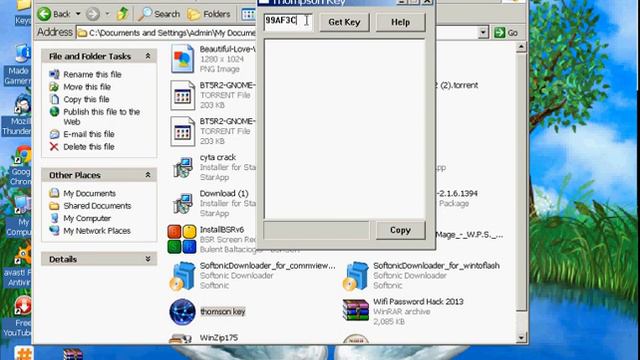Click Publish this file to the Web
The height and width of the screenshot is (360, 640).
pos(101,117)
